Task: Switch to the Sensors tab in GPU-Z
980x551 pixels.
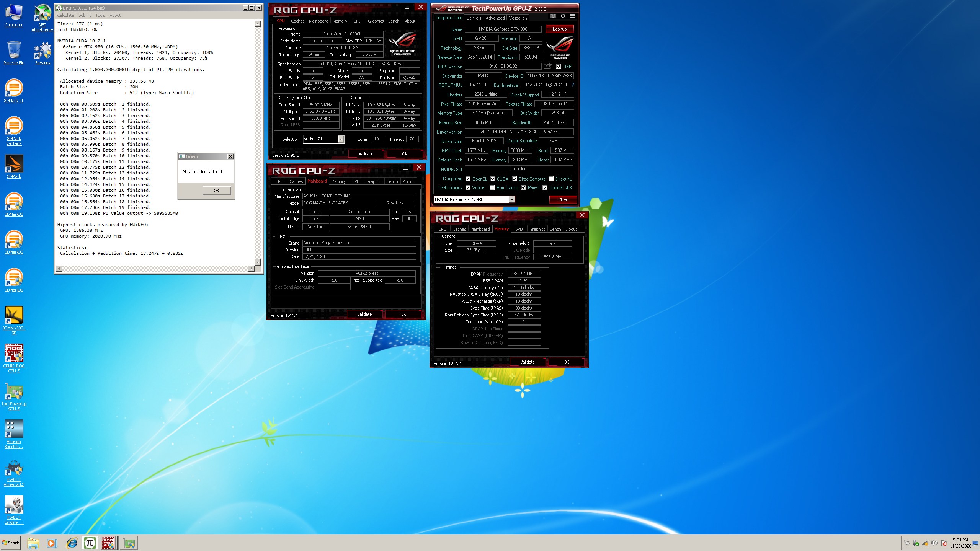Action: 474,18
